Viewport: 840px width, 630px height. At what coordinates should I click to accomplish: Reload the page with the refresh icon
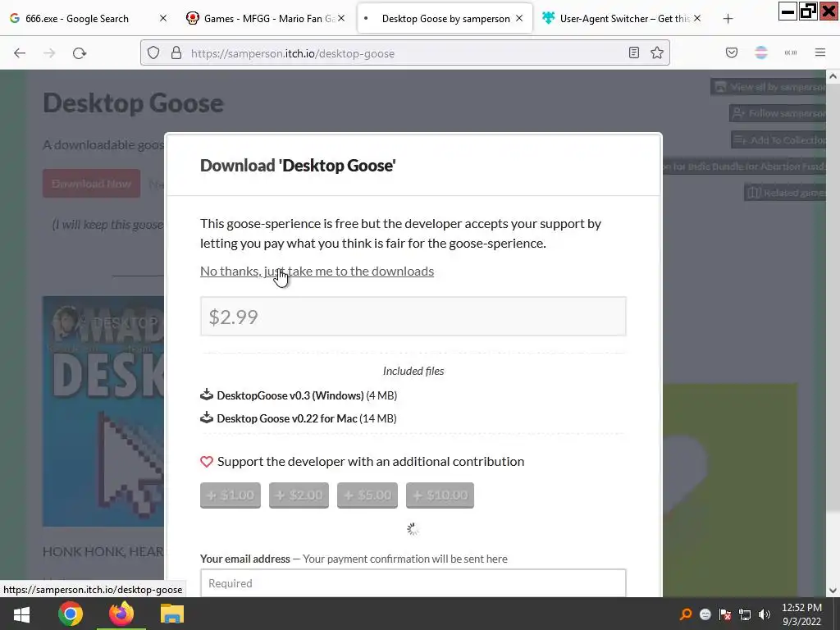point(80,53)
